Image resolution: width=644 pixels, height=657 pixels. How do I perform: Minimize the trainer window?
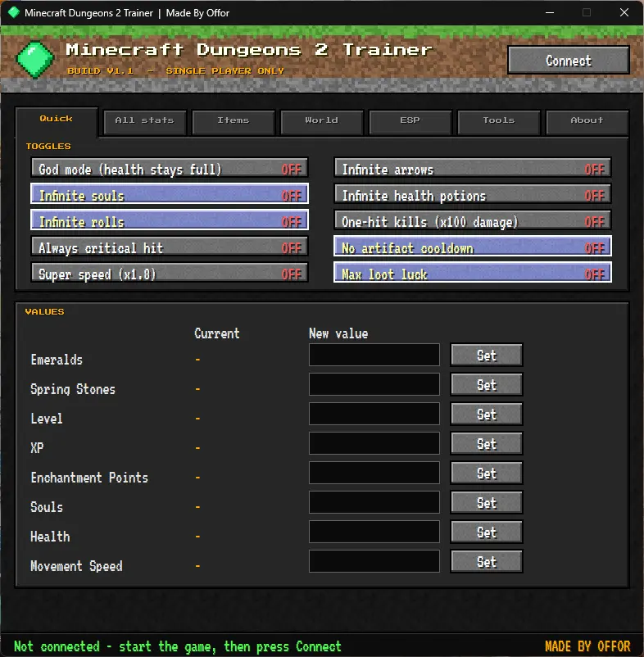[550, 12]
